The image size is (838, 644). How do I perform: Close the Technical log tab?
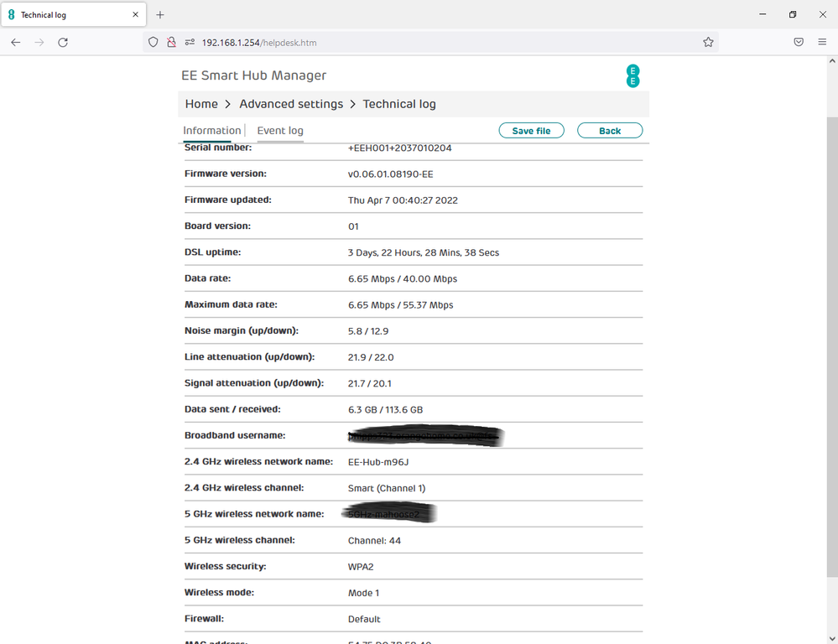click(x=135, y=15)
